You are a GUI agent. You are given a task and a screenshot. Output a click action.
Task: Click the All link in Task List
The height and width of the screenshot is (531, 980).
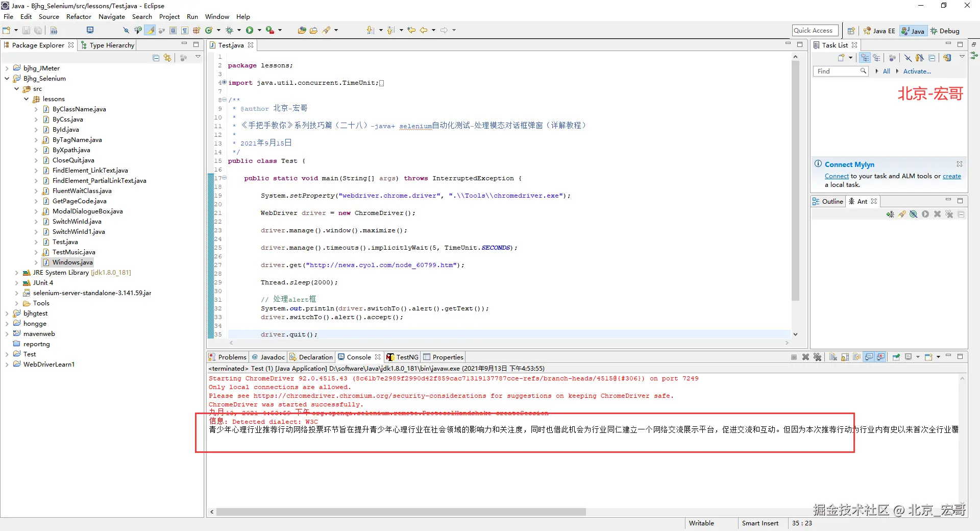click(887, 71)
